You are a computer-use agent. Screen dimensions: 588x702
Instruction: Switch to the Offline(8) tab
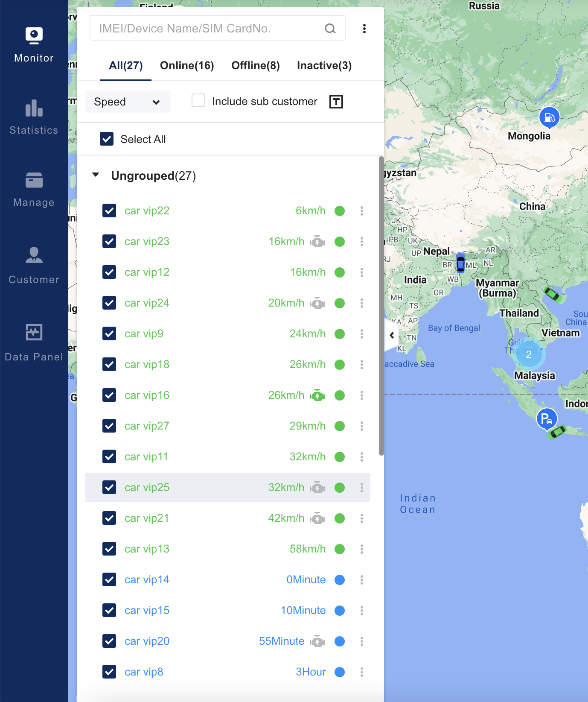pos(255,65)
